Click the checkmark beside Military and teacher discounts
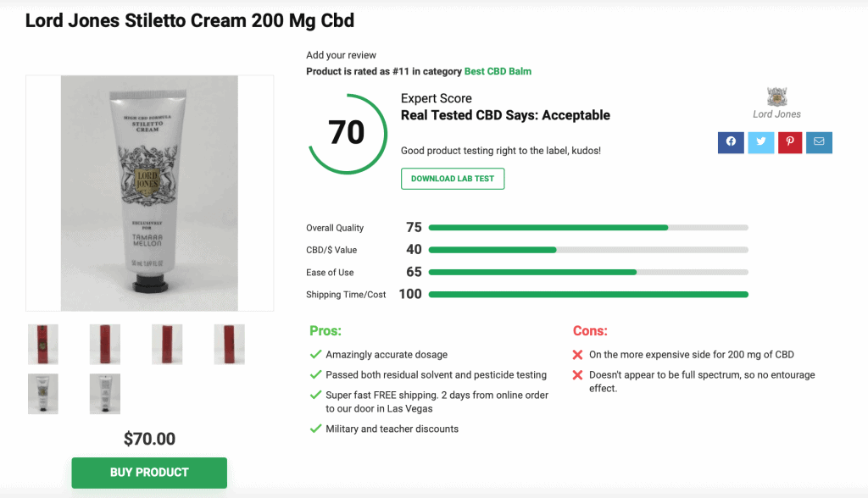868x498 pixels. tap(314, 429)
